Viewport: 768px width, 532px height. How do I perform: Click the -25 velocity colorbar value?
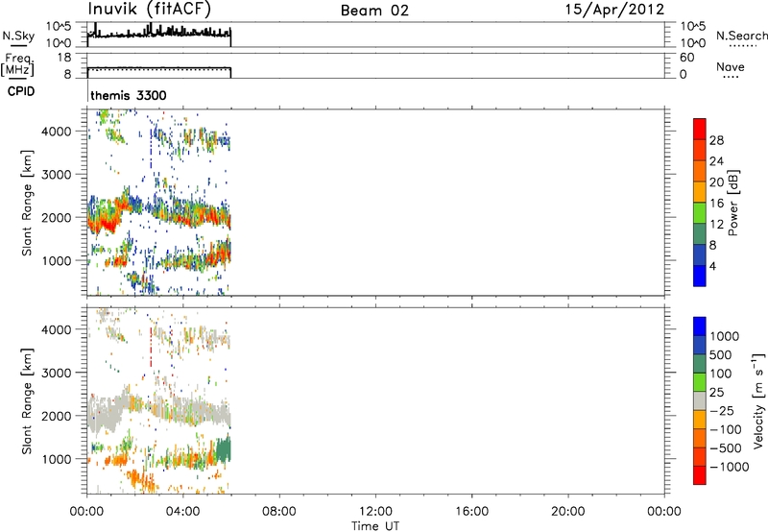coord(722,410)
